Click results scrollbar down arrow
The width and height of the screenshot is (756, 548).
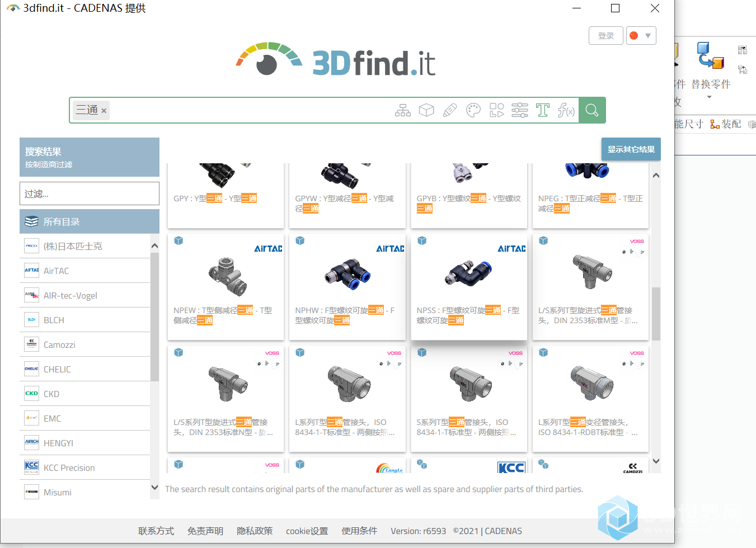[656, 461]
